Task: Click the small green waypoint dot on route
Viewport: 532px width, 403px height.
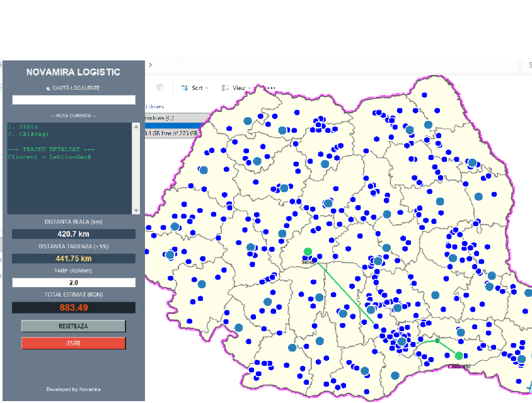Action: [x=437, y=341]
